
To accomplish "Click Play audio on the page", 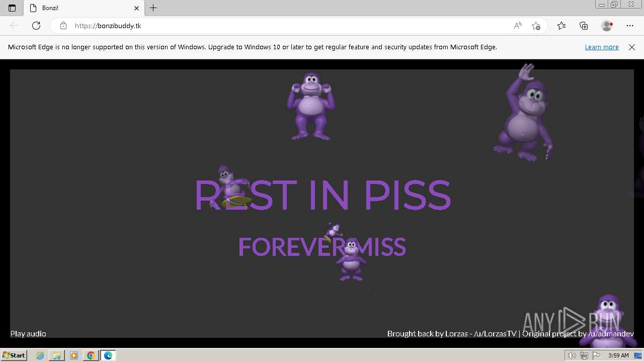I will click(x=28, y=333).
